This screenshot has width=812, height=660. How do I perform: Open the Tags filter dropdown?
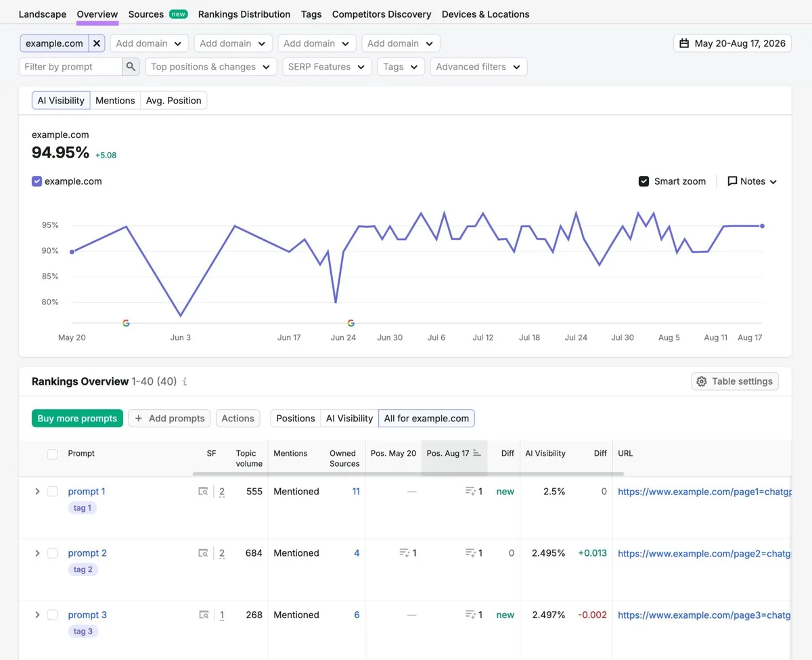coord(401,66)
